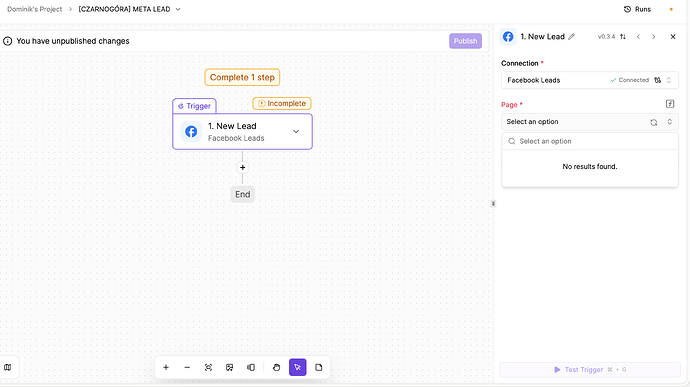Click the Complete 1 step badge
The width and height of the screenshot is (690, 387).
coord(242,77)
